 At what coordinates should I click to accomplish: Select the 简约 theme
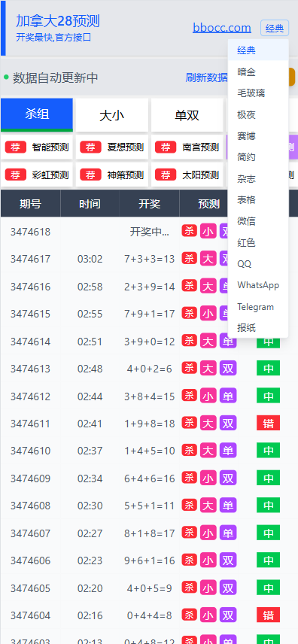point(258,157)
